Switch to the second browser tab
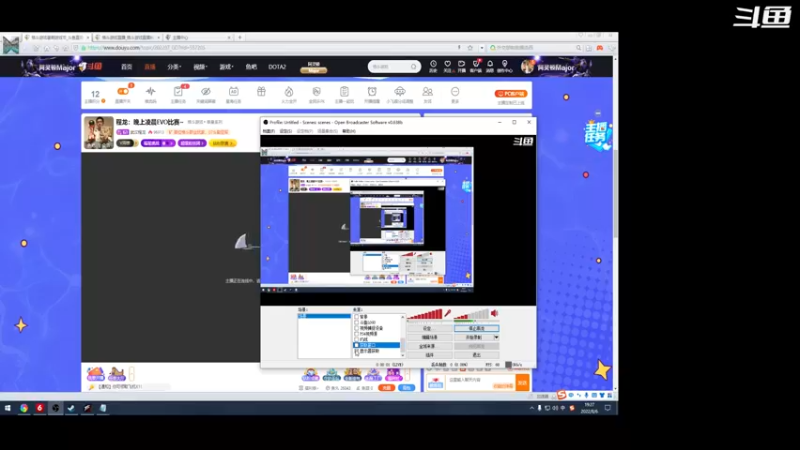 click(x=128, y=37)
